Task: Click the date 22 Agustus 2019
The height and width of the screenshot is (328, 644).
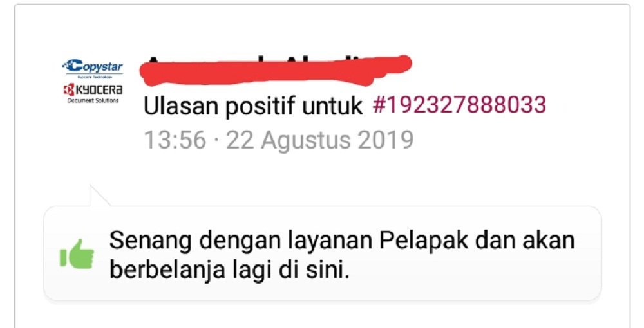Action: click(x=319, y=140)
